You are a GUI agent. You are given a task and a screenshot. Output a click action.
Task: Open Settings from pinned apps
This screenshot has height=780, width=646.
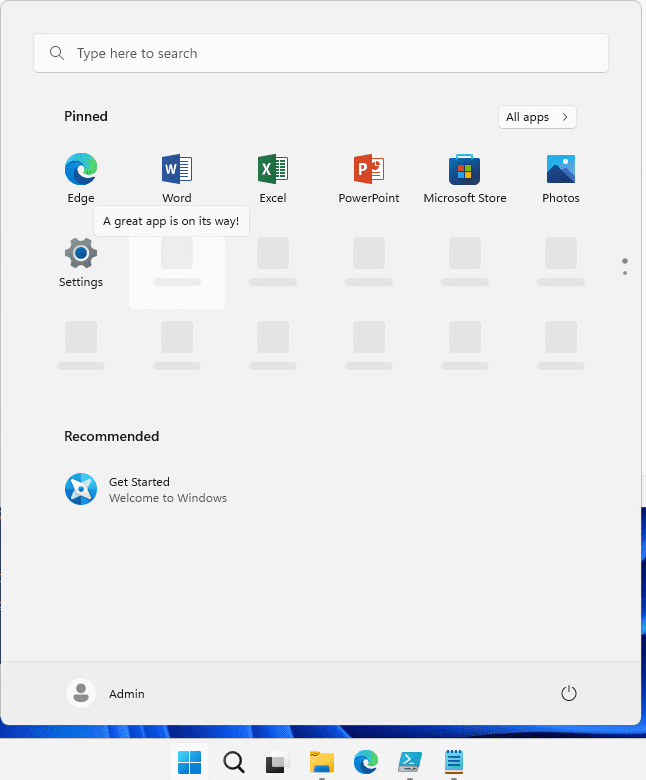[81, 263]
